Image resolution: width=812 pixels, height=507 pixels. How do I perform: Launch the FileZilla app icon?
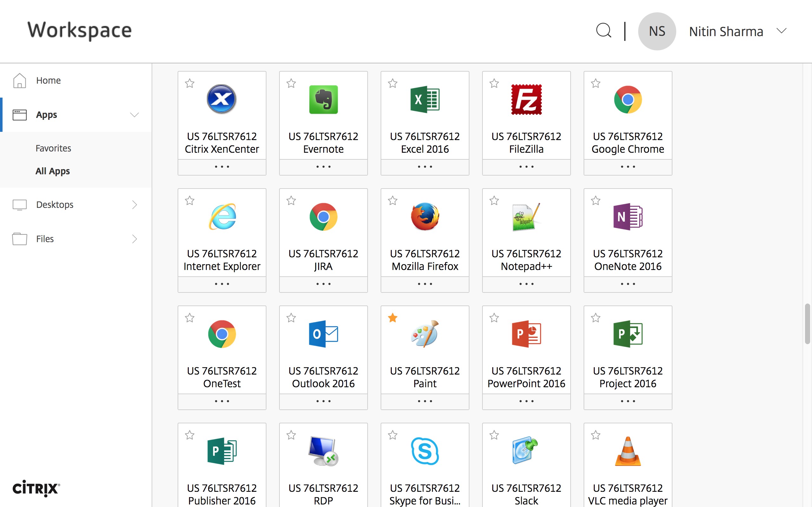(x=526, y=99)
